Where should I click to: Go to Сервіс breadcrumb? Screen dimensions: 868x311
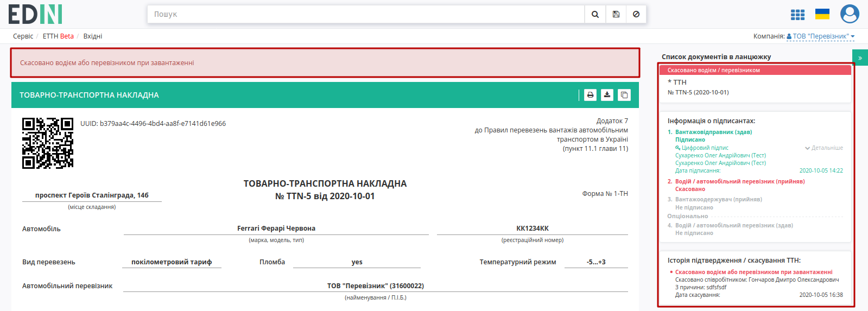(x=23, y=36)
